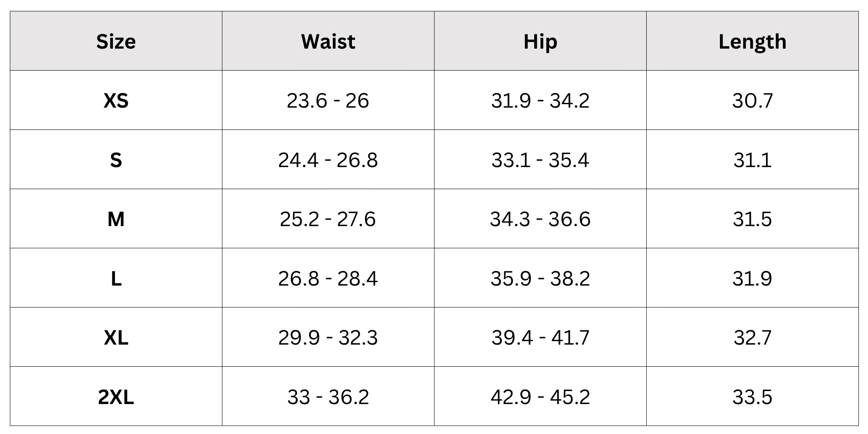Select the S size cell
Screen dimensions: 868x434
coord(116,160)
